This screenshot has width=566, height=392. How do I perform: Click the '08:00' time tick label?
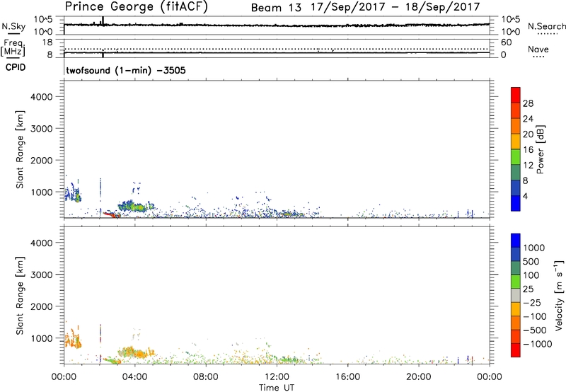(x=206, y=377)
